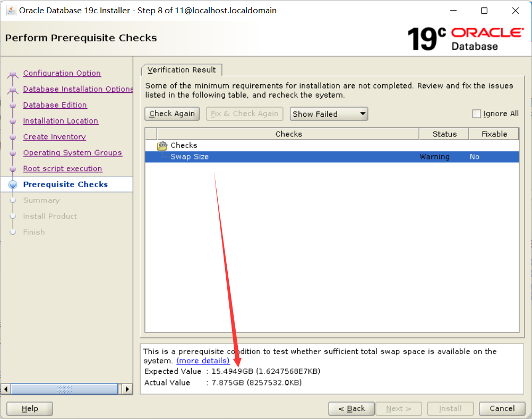Image resolution: width=532 pixels, height=419 pixels.
Task: Navigate to Operating System Groups step
Action: 72,153
